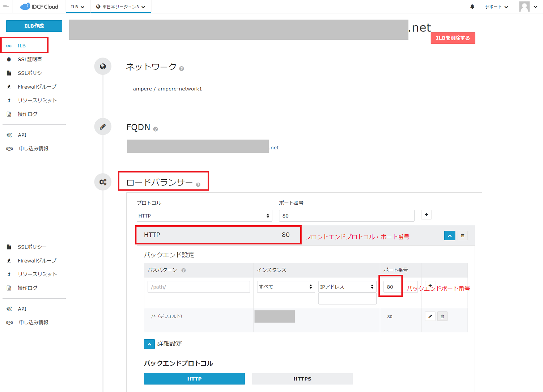The width and height of the screenshot is (543, 392).
Task: Click the ILBを削除する button
Action: pyautogui.click(x=453, y=38)
